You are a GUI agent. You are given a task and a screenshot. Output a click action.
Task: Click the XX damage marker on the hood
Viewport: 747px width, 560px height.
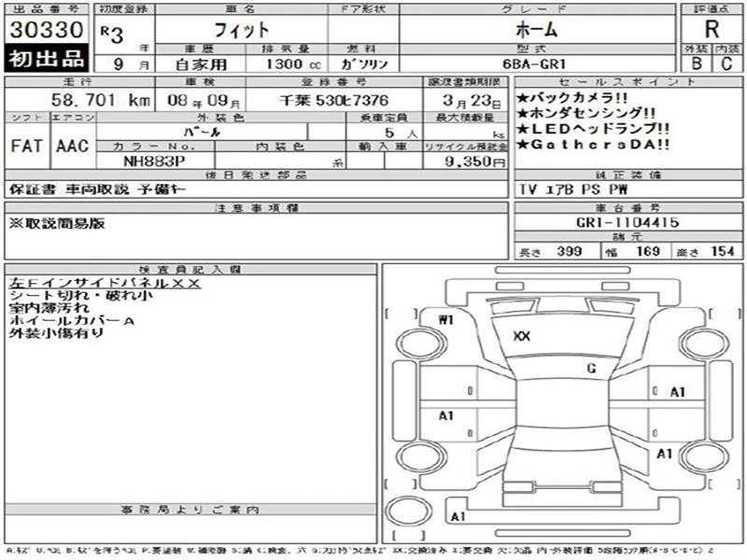522,336
